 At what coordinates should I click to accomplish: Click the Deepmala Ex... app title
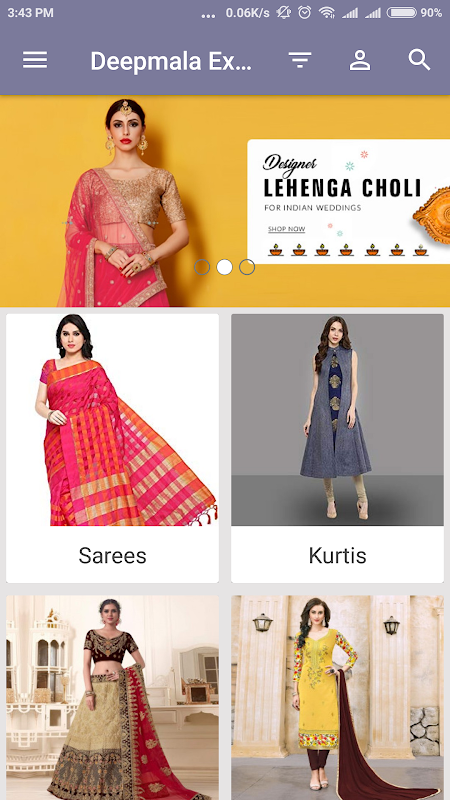[x=171, y=61]
